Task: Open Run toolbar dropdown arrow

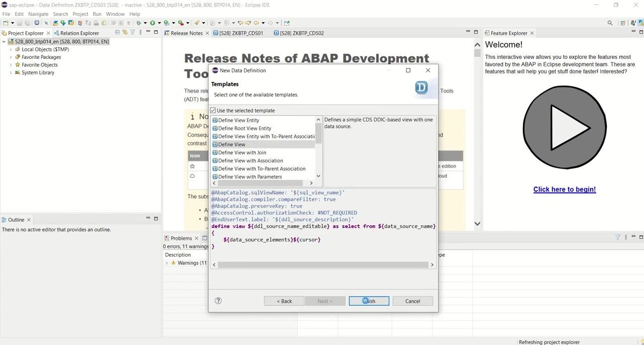Action: point(159,23)
